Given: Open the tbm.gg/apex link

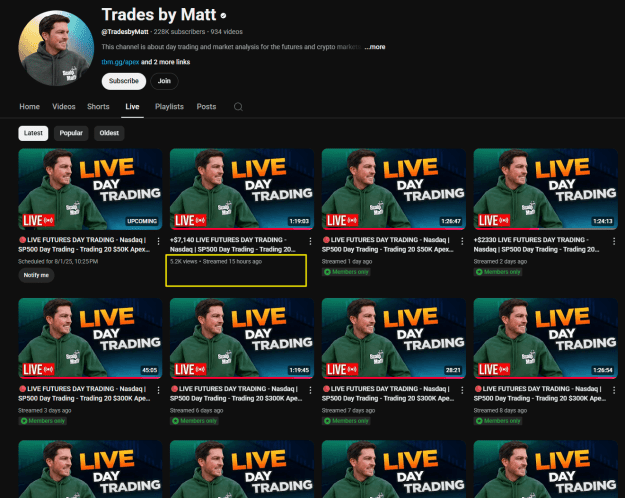Looking at the screenshot, I should point(120,62).
